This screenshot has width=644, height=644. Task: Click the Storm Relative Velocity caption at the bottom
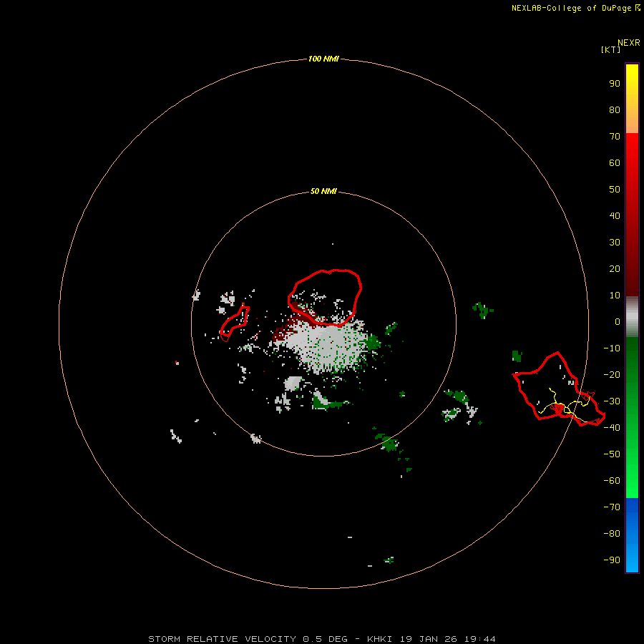(x=322, y=639)
